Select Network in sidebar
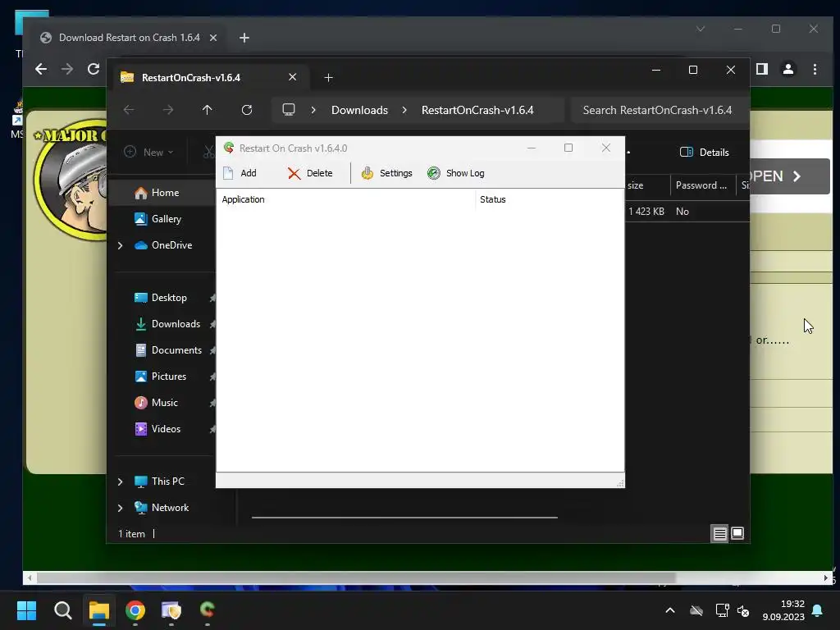840x630 pixels. [162, 507]
